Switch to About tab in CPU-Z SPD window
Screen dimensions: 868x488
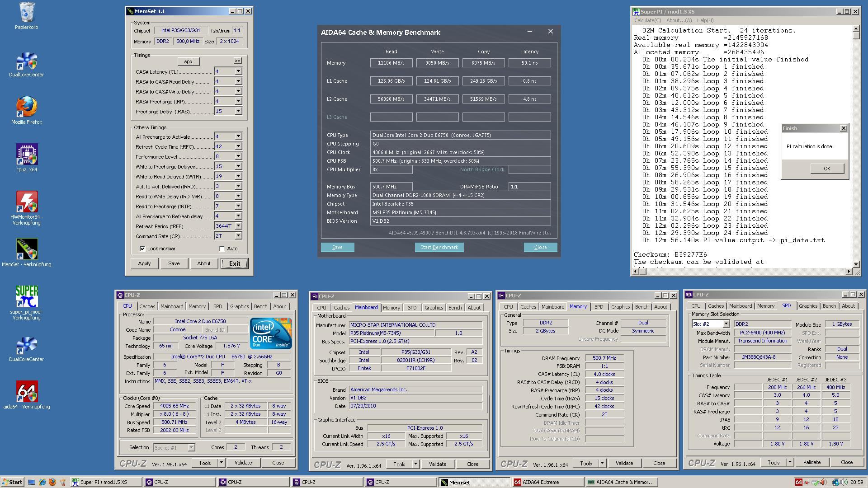click(x=848, y=306)
